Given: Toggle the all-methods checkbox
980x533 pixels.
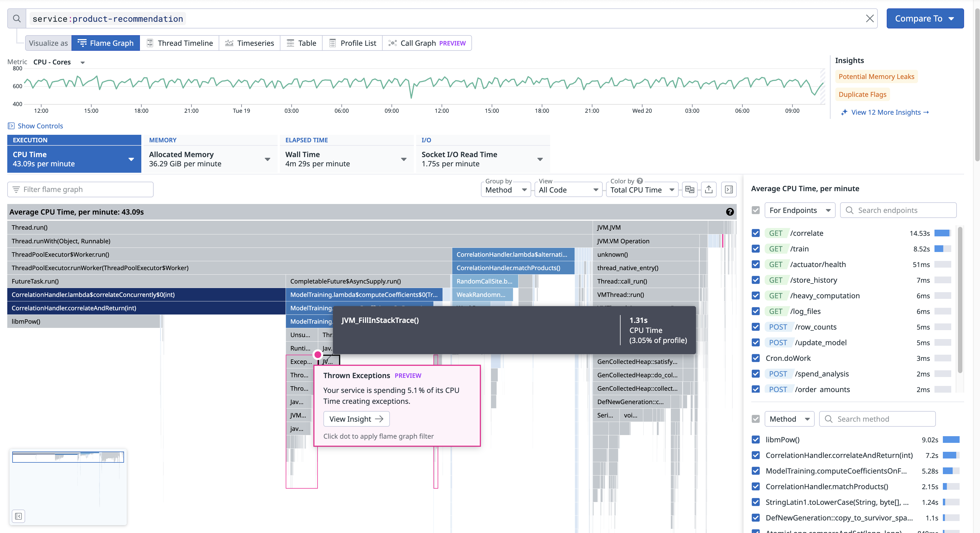Looking at the screenshot, I should click(x=755, y=419).
